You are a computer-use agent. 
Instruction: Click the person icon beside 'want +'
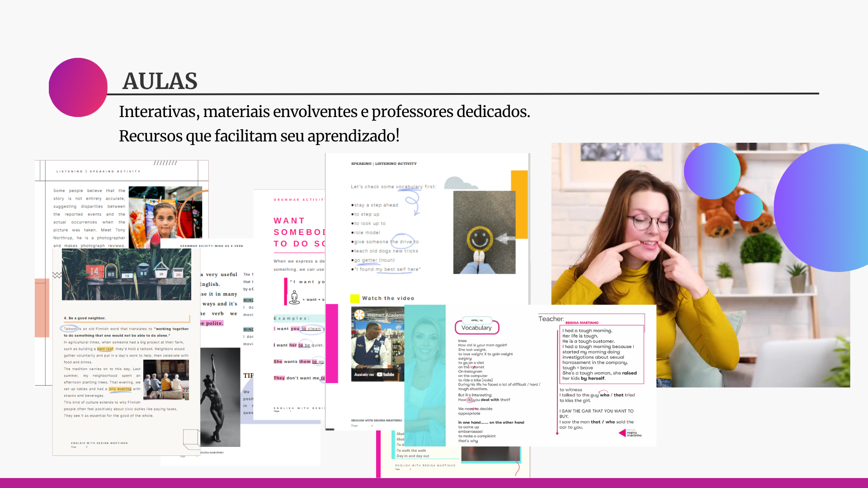294,297
